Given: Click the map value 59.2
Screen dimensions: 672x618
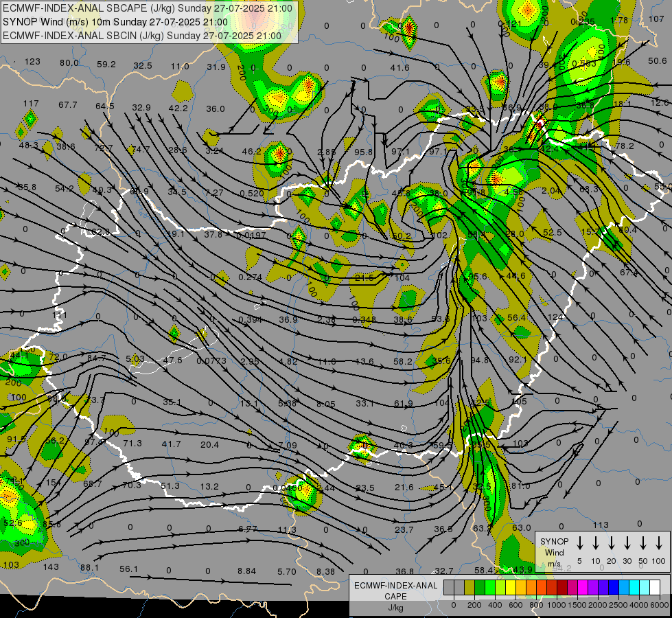Looking at the screenshot, I should (106, 65).
